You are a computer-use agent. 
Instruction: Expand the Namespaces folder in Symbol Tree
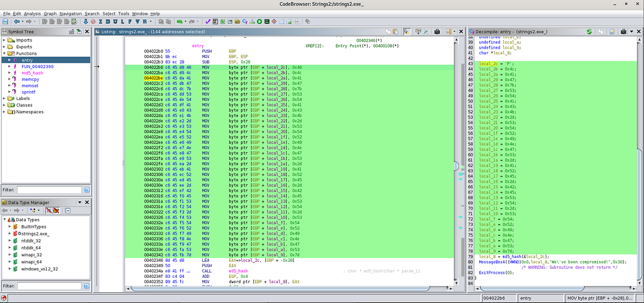pyautogui.click(x=5, y=112)
